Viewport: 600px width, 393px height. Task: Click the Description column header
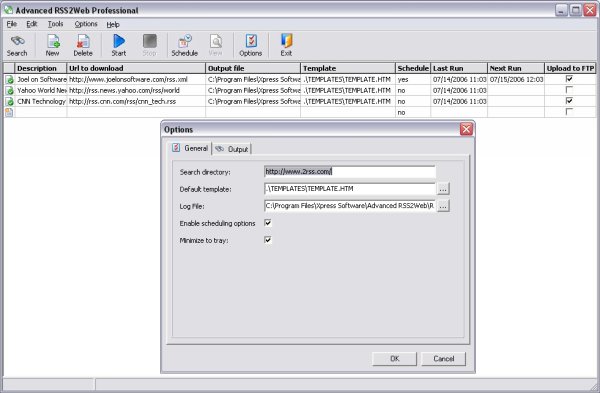coord(40,68)
